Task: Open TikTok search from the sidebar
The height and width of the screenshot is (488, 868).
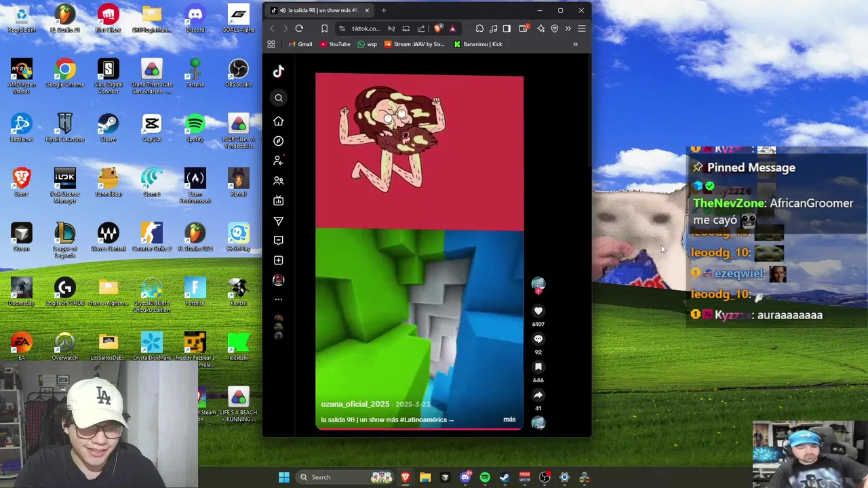Action: (278, 98)
